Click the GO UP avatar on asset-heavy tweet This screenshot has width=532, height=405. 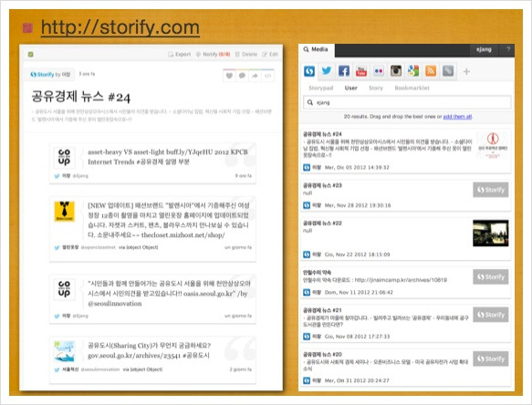(64, 157)
